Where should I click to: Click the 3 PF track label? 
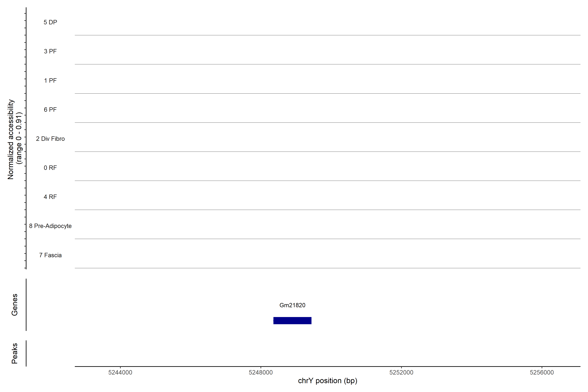[50, 51]
